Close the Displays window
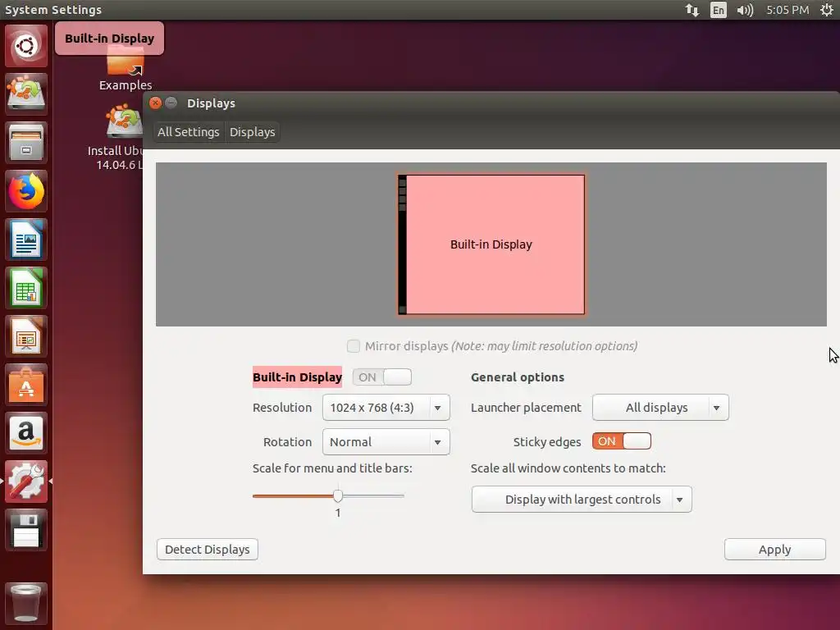 [155, 103]
